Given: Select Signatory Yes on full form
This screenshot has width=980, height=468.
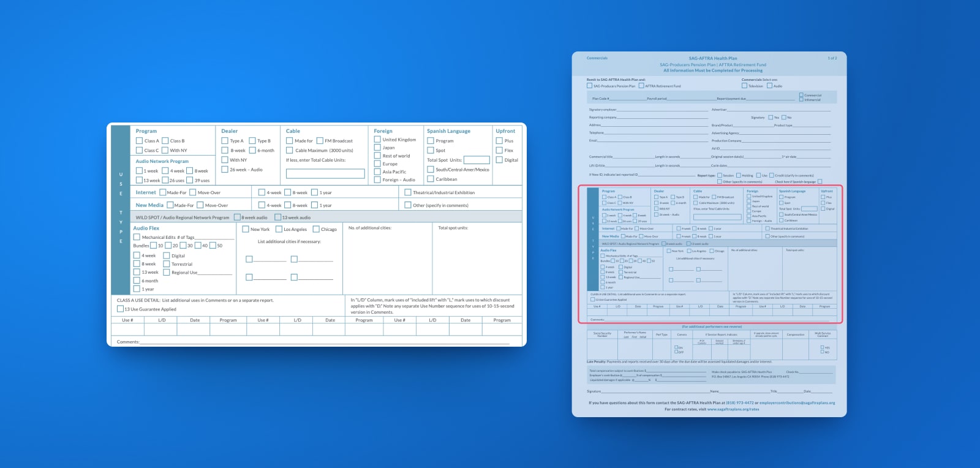Looking at the screenshot, I should pos(771,118).
